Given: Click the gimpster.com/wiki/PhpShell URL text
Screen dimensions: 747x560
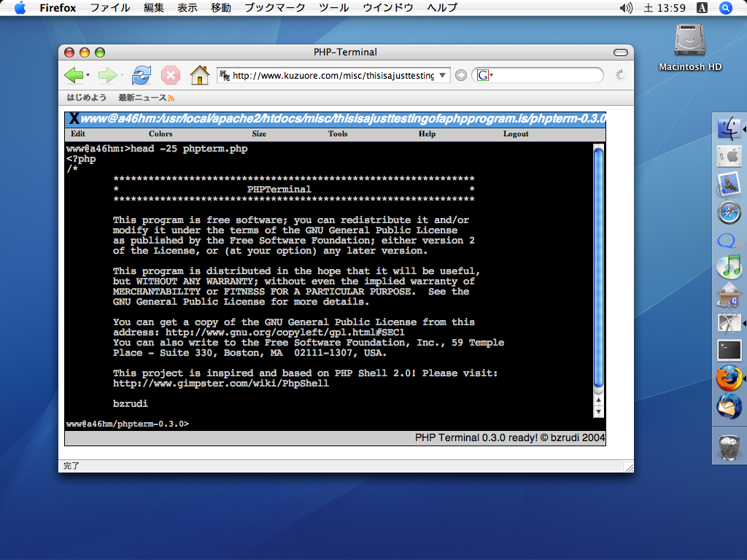Looking at the screenshot, I should (220, 384).
